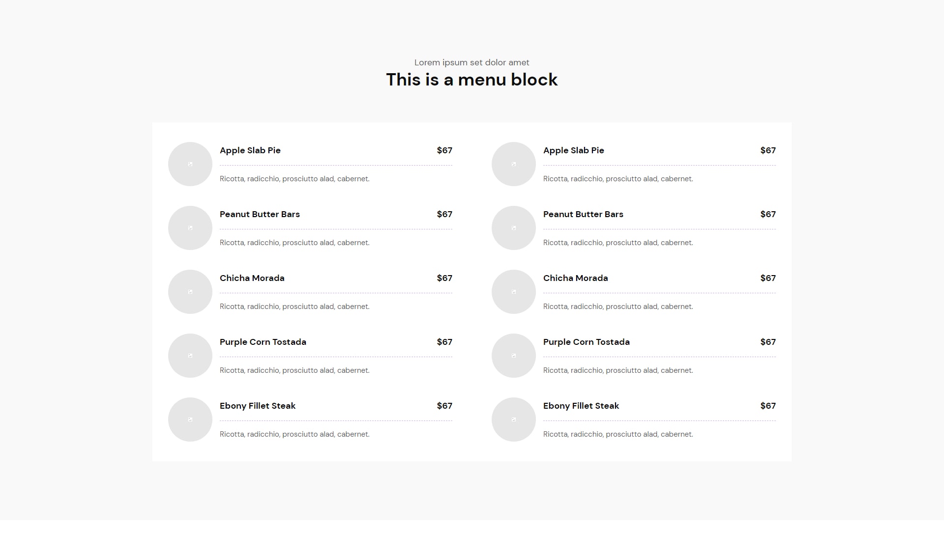
Task: Click the left column Ebony Fillet Steak image
Action: tap(190, 420)
